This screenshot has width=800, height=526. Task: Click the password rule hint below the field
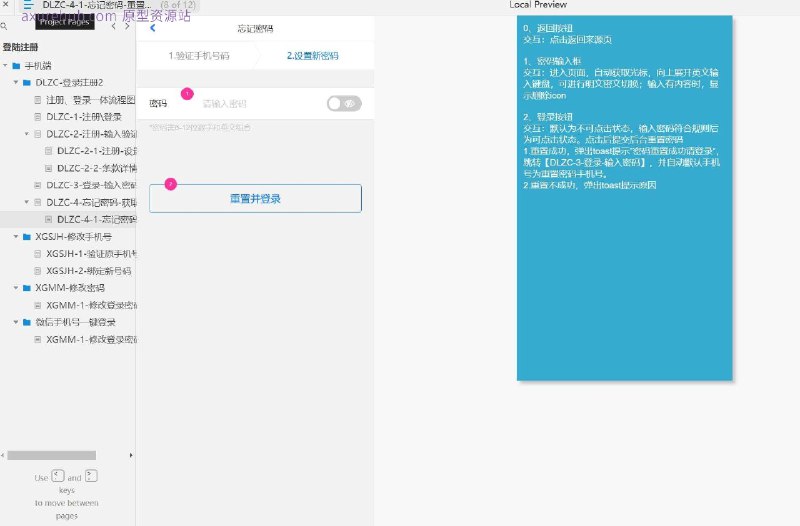tap(200, 127)
